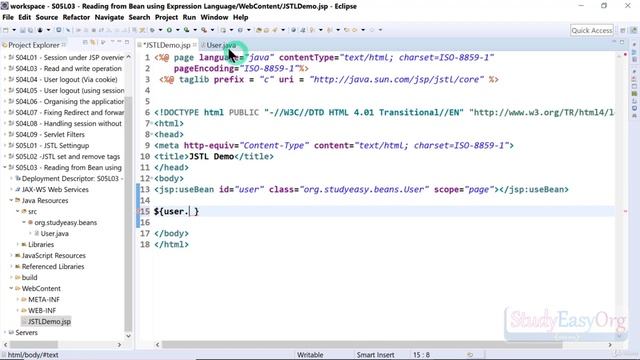
Task: Open the Source menu
Action: point(47,17)
